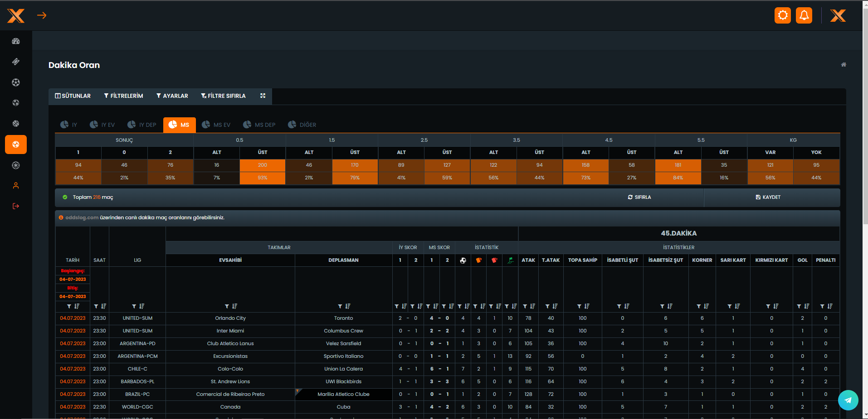Open the filter on the DEPLASMAN column
The image size is (868, 419).
point(340,307)
